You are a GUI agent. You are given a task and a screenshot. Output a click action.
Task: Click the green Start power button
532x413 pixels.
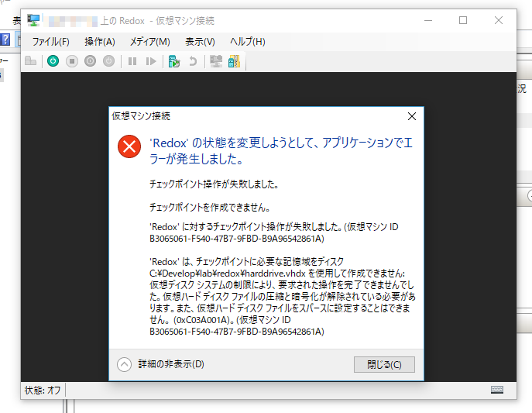53,60
